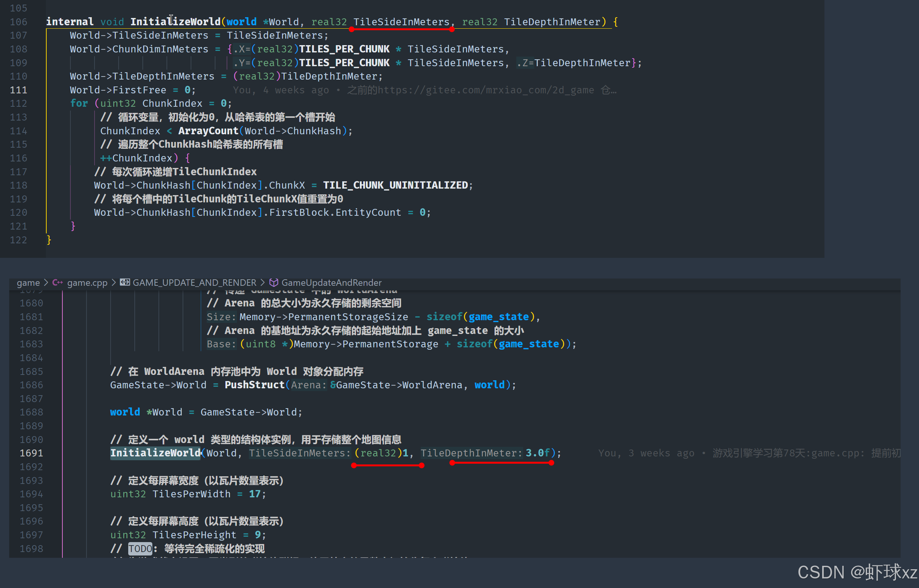Click the chevron after game.cpp breadcrumb
Viewport: 919px width, 588px height.
[114, 282]
